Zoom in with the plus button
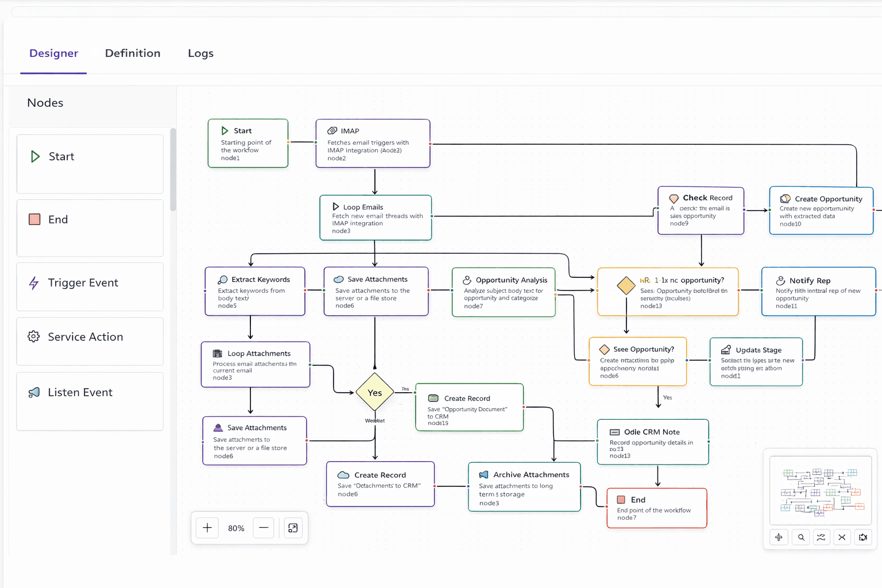 click(x=207, y=528)
